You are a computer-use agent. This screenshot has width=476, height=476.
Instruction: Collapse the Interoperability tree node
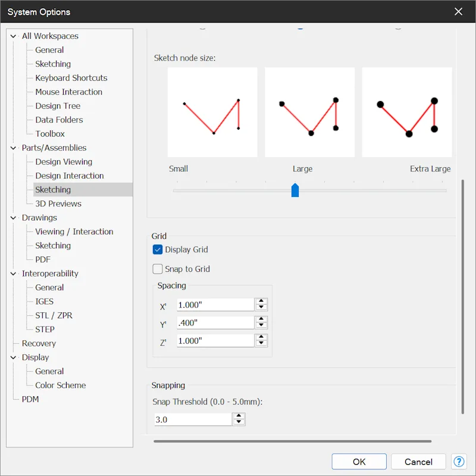[x=13, y=274]
